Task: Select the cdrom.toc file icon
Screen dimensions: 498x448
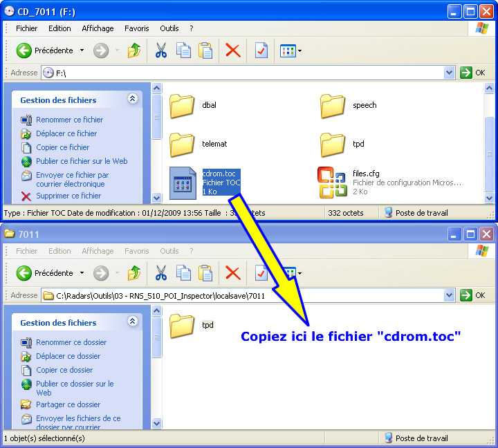Action: pyautogui.click(x=184, y=183)
